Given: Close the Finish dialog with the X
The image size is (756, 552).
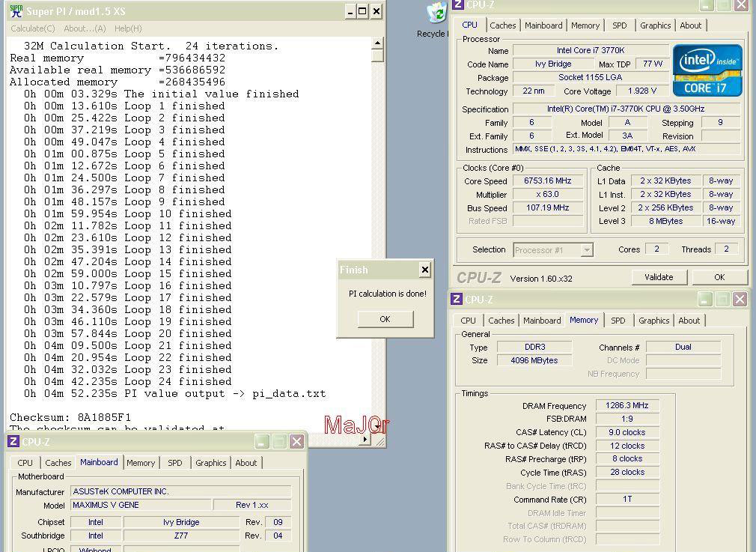Looking at the screenshot, I should pyautogui.click(x=424, y=270).
